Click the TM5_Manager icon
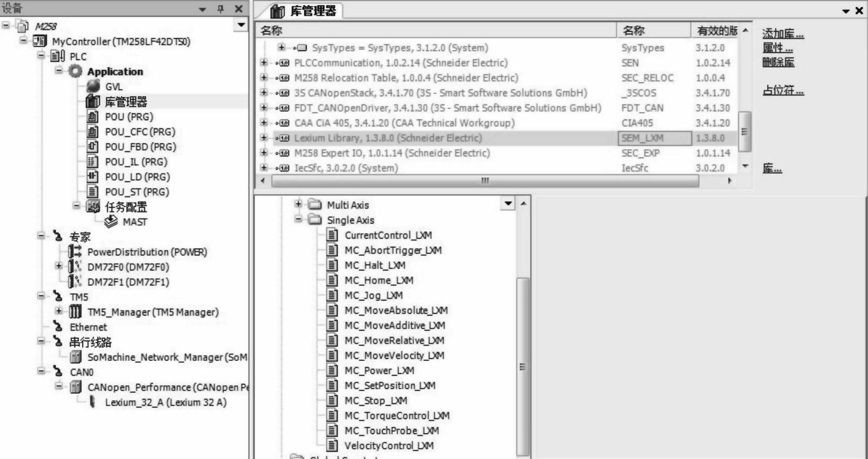The width and height of the screenshot is (868, 459). (75, 312)
